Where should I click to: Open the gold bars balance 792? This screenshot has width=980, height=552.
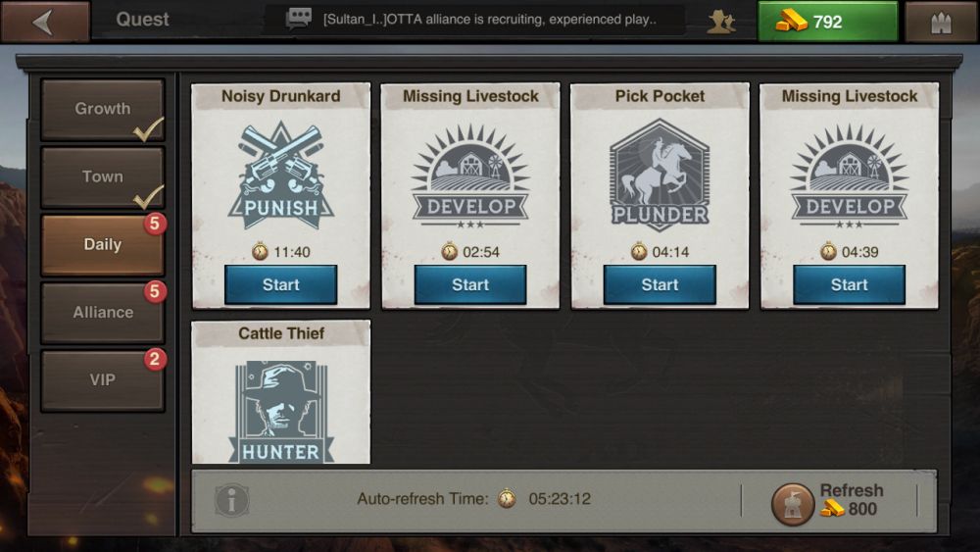coord(827,22)
